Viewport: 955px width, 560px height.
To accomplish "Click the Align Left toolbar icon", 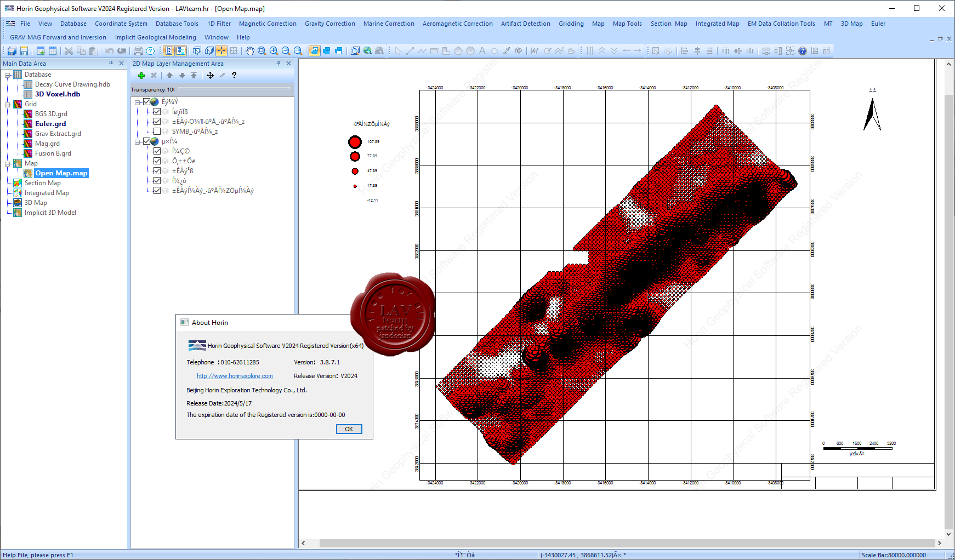I will coord(685,51).
